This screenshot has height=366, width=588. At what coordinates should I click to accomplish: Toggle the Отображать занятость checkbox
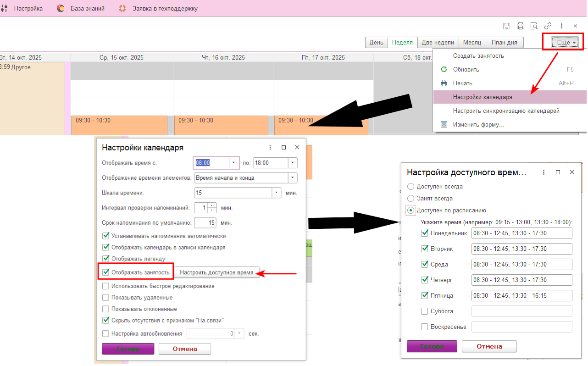click(106, 272)
